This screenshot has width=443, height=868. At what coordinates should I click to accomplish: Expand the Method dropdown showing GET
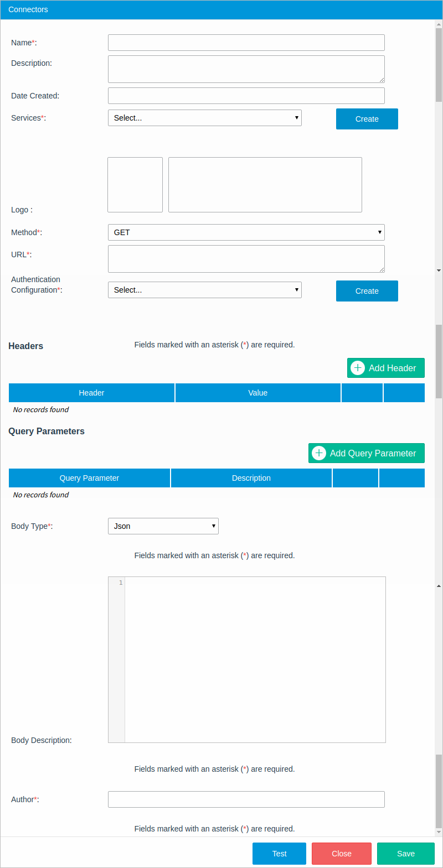[x=246, y=232]
